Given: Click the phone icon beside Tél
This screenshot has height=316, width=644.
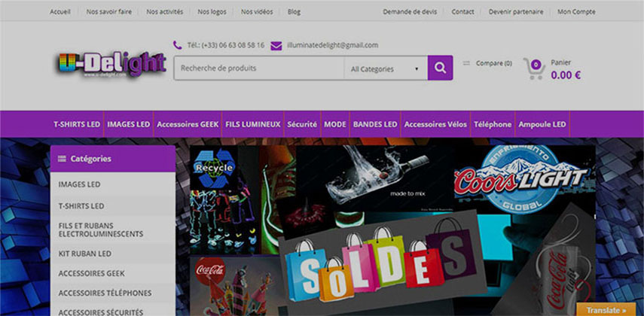Looking at the screenshot, I should (x=178, y=45).
